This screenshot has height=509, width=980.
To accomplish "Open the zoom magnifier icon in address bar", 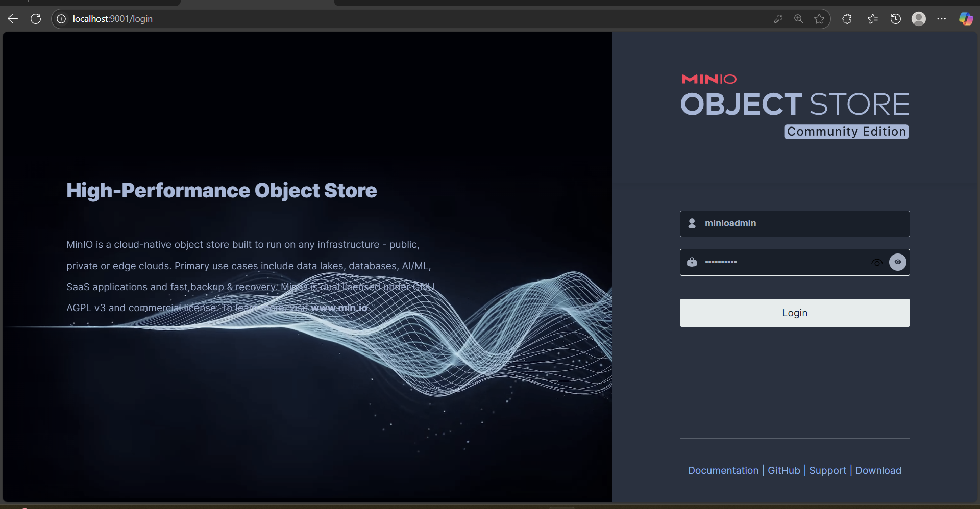I will 799,19.
